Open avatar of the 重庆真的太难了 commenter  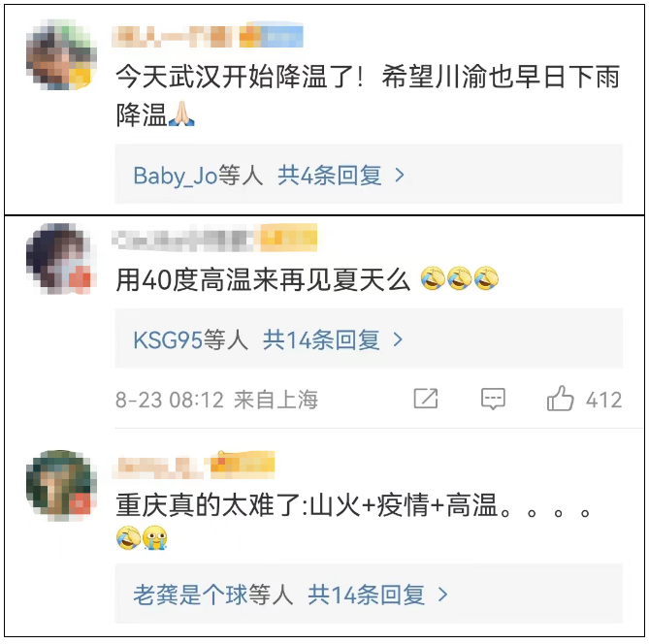[x=62, y=486]
